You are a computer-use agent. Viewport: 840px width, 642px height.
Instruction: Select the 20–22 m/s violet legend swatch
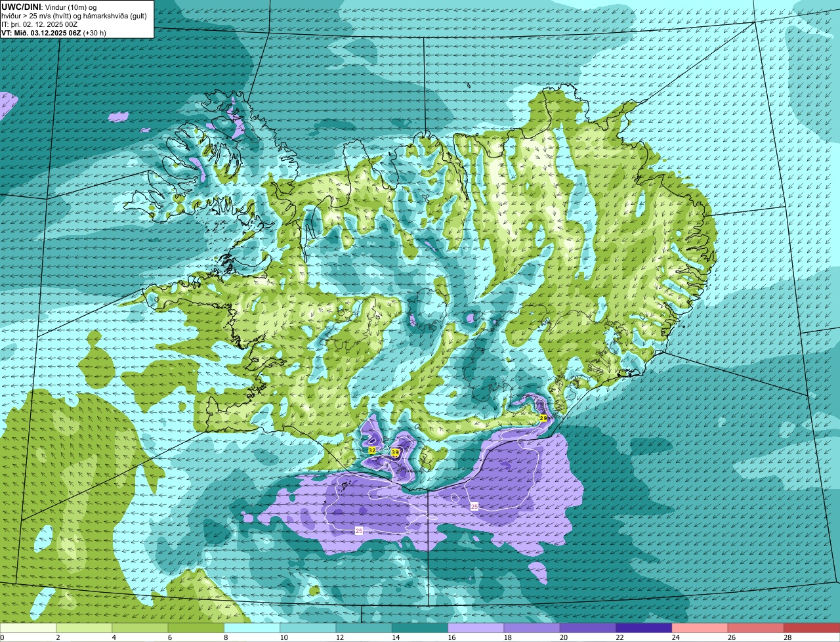[588, 628]
